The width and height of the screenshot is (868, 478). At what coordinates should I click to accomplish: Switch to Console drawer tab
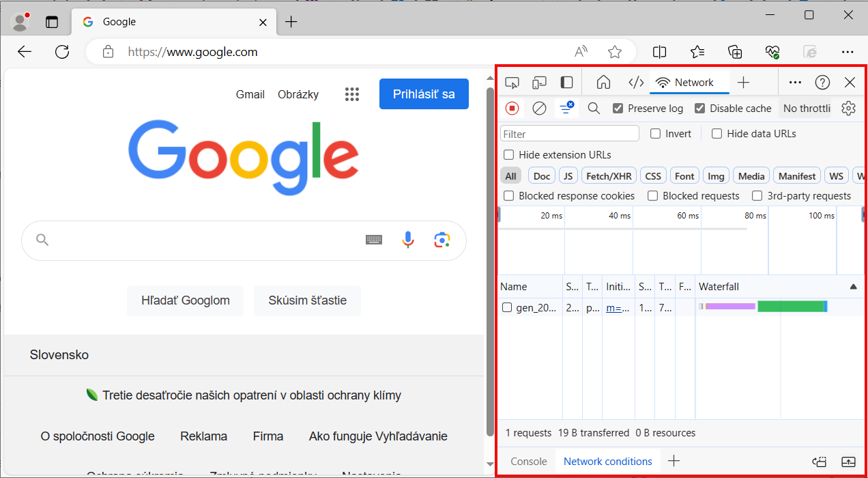tap(529, 462)
